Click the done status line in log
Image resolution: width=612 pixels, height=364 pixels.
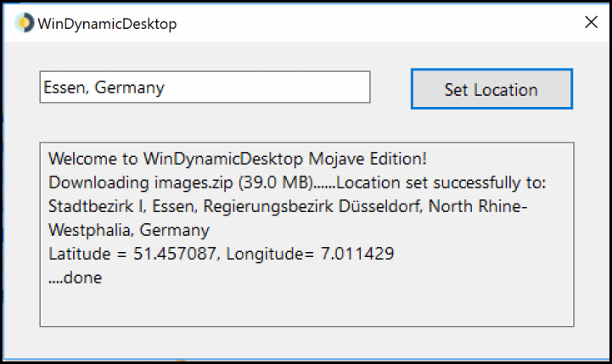click(x=76, y=277)
